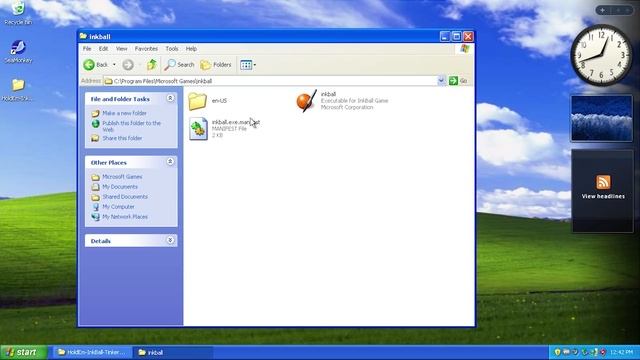Open Shared Documents link
The width and height of the screenshot is (640, 360).
pos(125,197)
